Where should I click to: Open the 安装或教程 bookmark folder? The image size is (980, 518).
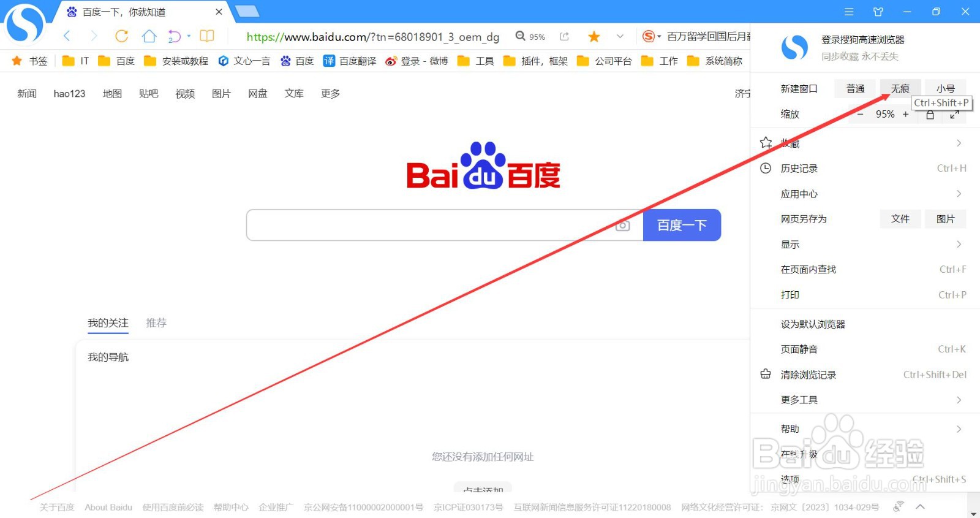pyautogui.click(x=176, y=61)
